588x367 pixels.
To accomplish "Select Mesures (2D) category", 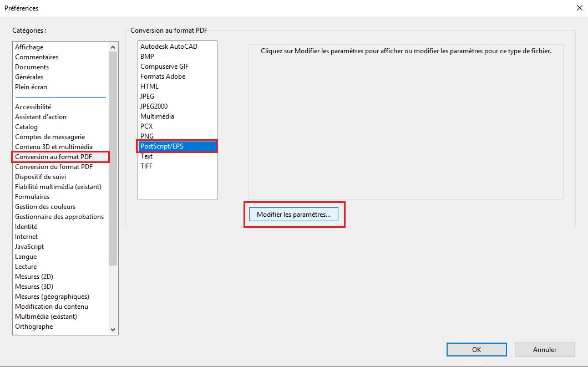I will 34,276.
